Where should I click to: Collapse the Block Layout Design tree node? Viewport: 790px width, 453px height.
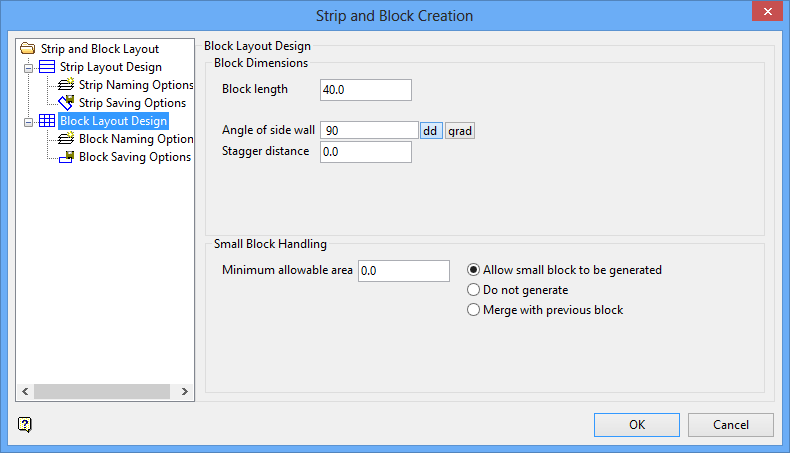pos(29,121)
